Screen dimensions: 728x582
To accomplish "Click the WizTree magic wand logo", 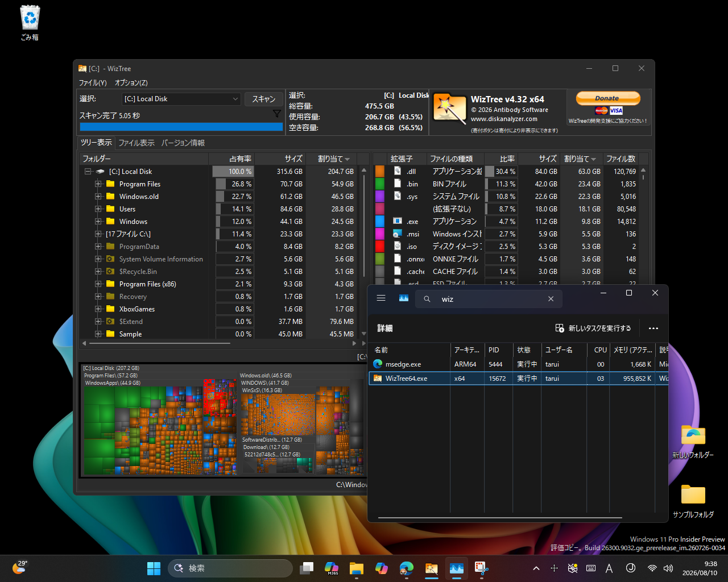I will [x=450, y=107].
